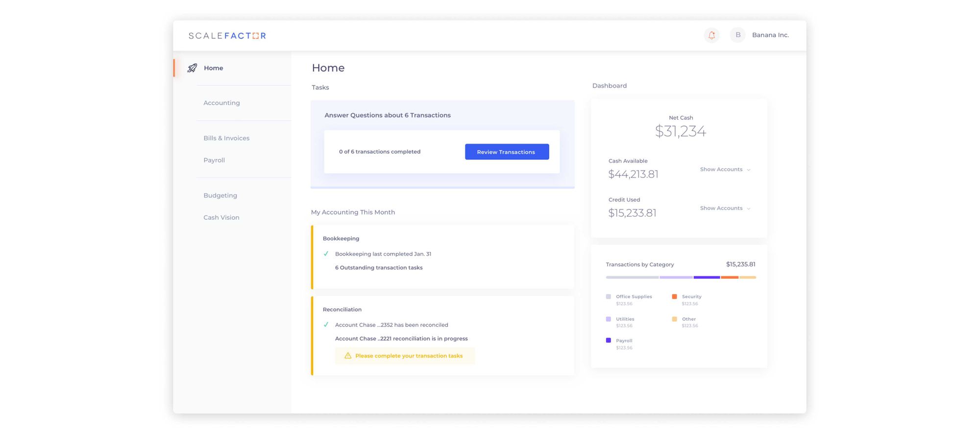Click the Review Transactions button

pyautogui.click(x=507, y=152)
